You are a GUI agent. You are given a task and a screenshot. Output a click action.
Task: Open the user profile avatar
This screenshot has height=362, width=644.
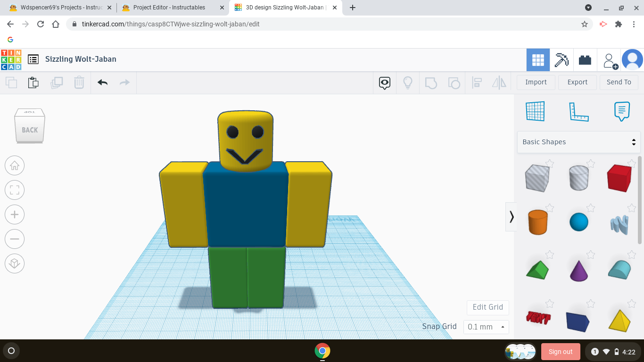click(632, 60)
